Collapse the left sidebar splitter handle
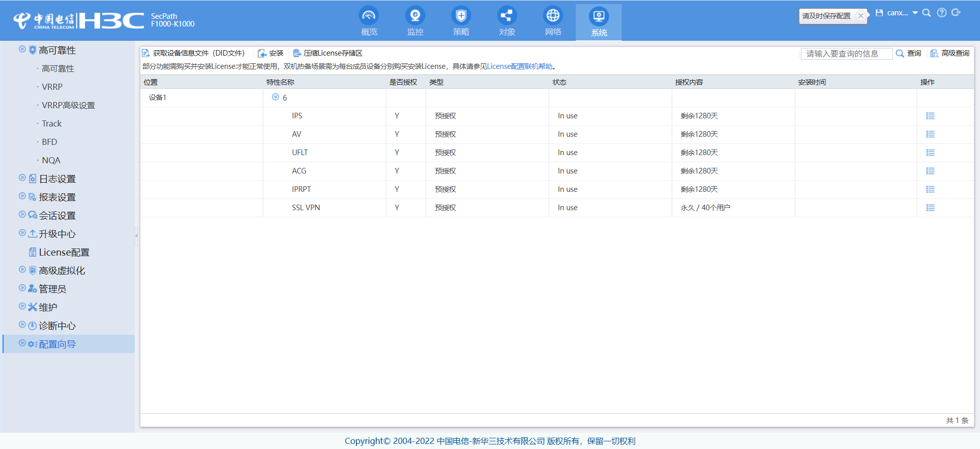 pos(136,236)
